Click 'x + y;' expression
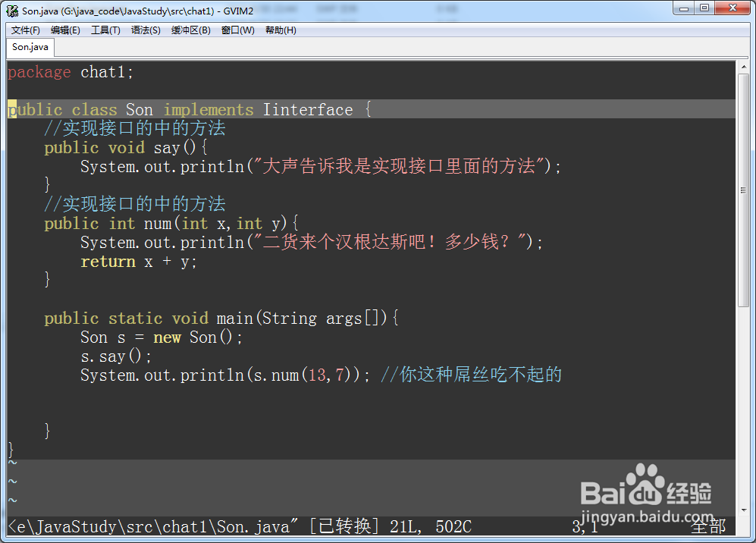Viewport: 756px width, 543px height. coord(171,262)
